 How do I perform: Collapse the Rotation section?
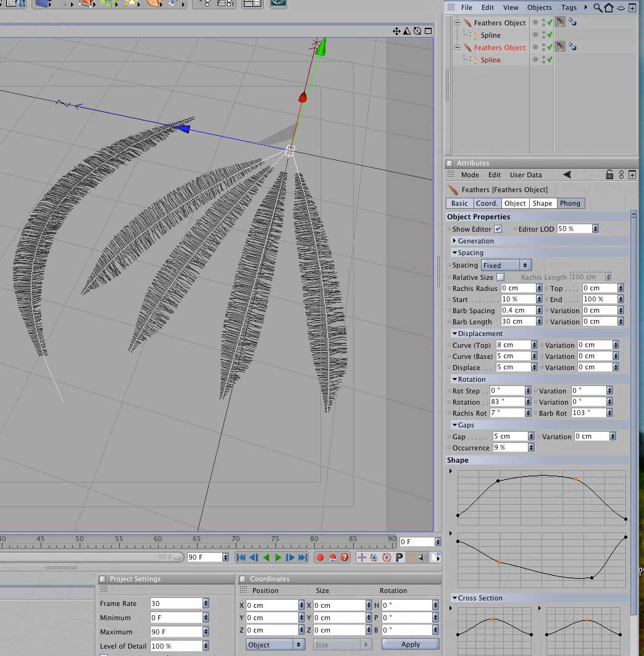coord(454,379)
